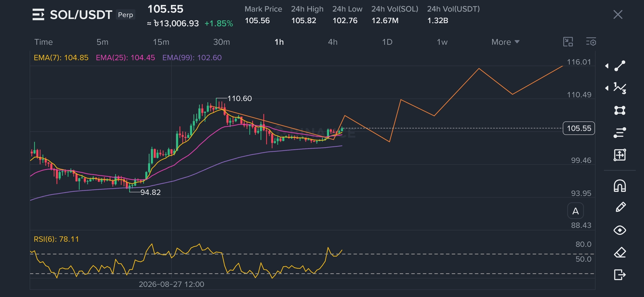The height and width of the screenshot is (297, 644).
Task: Open the chart layout picture-in-picture icon
Action: point(568,42)
